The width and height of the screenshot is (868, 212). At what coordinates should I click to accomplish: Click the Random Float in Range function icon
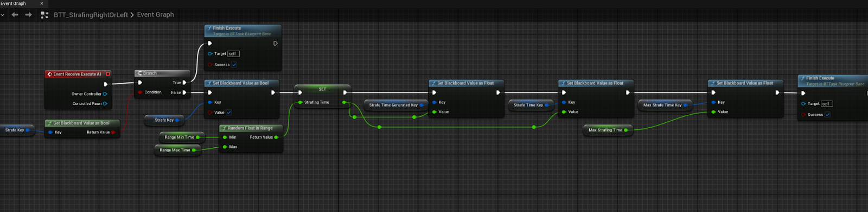(x=224, y=128)
